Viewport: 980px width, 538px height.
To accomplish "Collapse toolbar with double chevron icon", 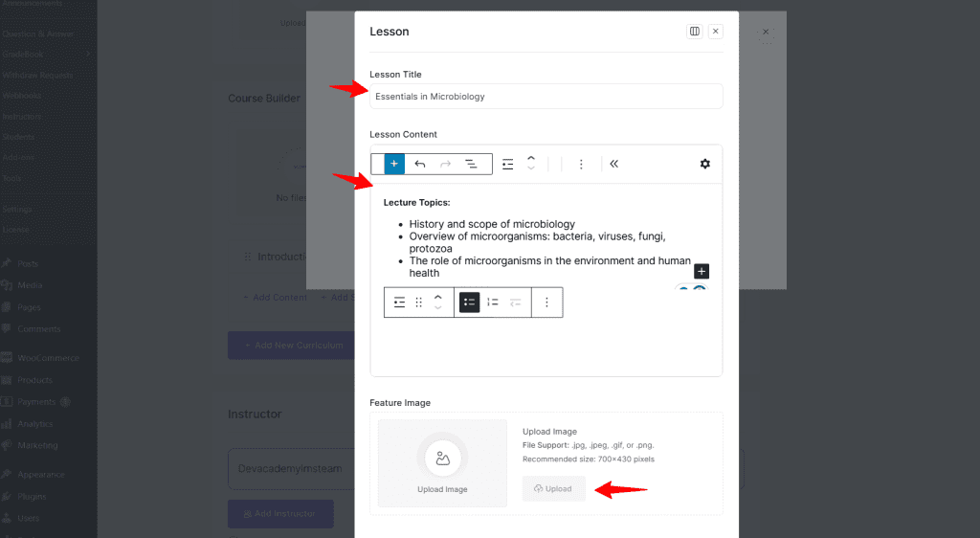I will (x=614, y=164).
